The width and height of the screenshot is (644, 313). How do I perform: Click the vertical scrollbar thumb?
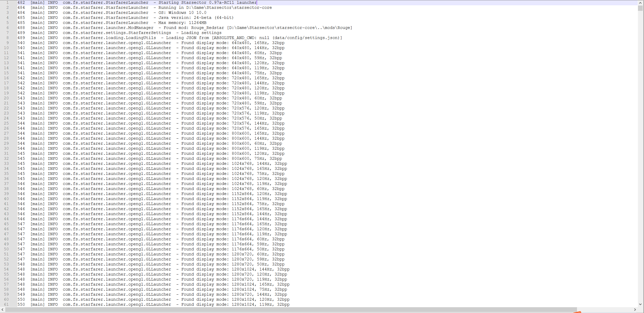pos(640,8)
